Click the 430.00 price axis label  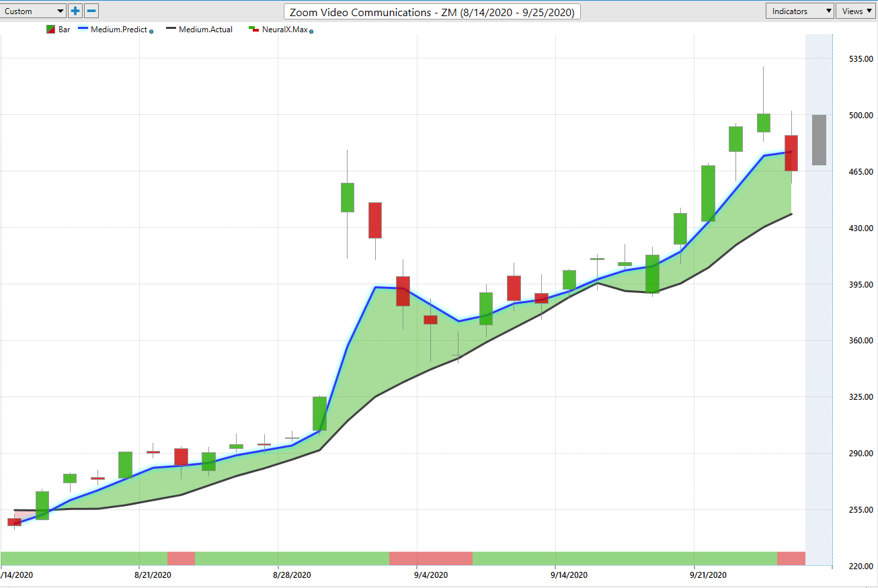point(861,228)
